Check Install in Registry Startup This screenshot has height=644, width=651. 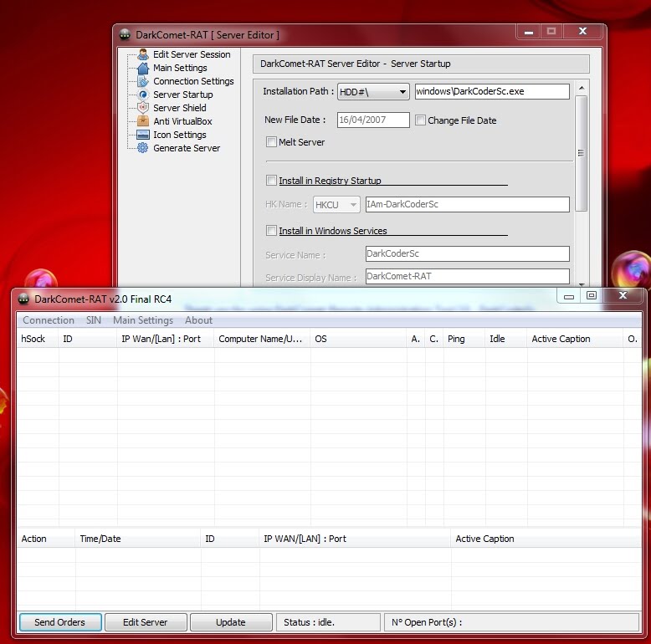pyautogui.click(x=271, y=181)
